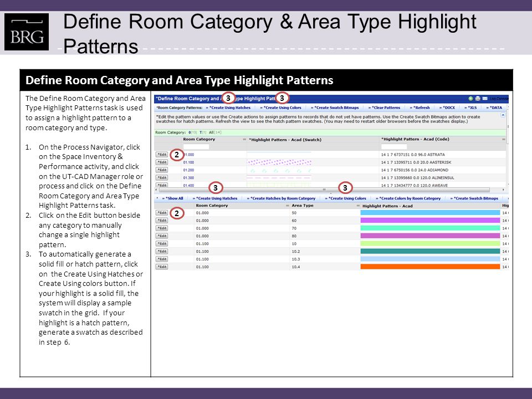This screenshot has width=532, height=399.
Task: Click the printer icon in title bar
Action: (478, 99)
